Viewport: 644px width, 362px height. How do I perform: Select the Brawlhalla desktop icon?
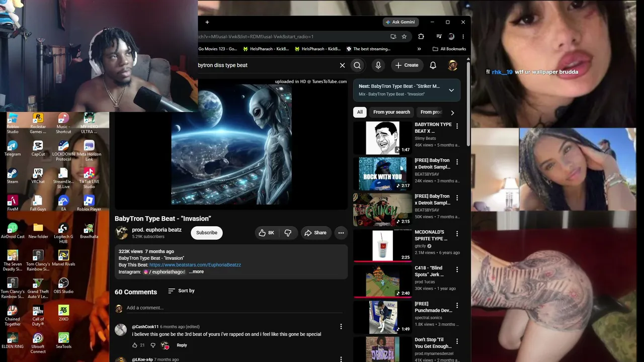(x=89, y=231)
